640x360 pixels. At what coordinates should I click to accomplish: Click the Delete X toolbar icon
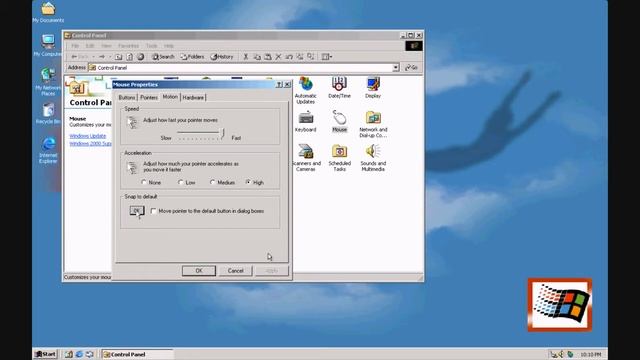point(278,57)
